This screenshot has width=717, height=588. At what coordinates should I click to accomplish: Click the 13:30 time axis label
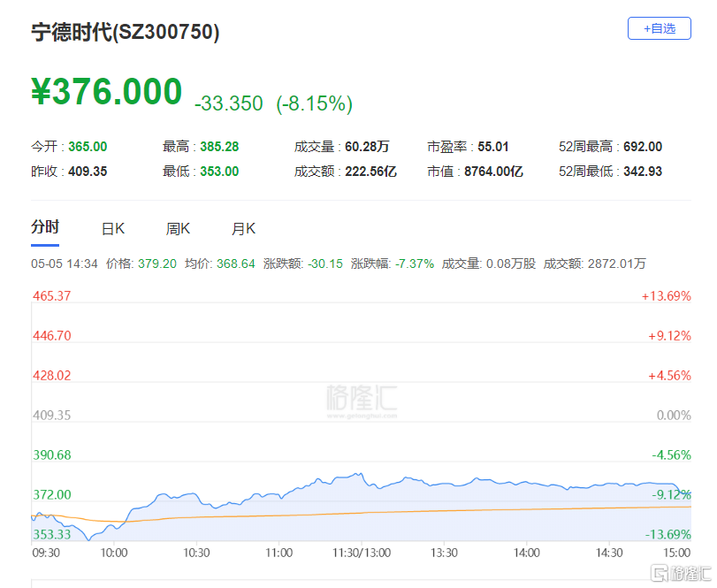pos(444,553)
